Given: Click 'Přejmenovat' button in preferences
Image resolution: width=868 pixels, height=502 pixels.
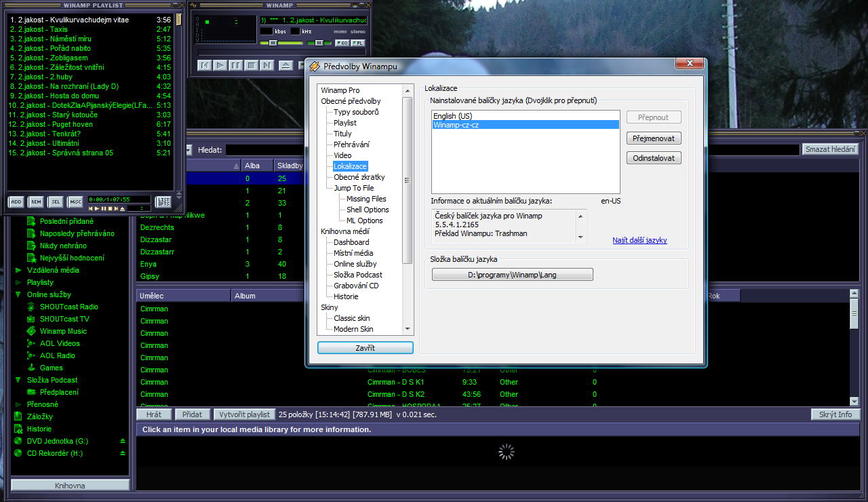Looking at the screenshot, I should (654, 138).
